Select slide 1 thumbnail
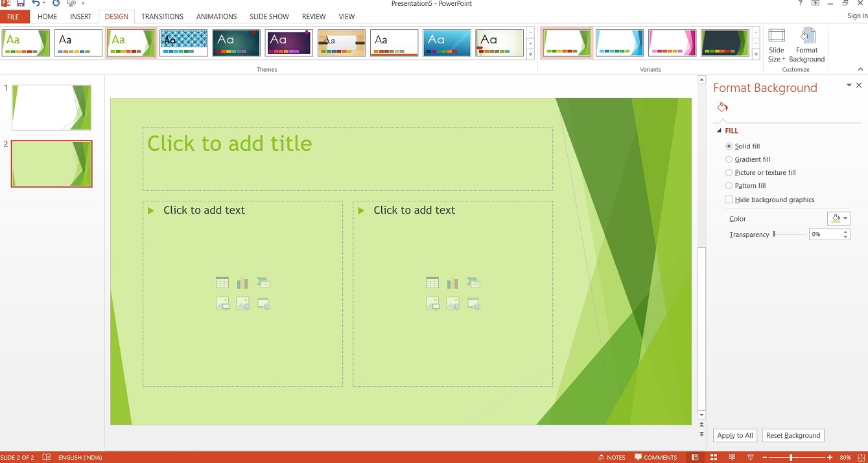 52,107
